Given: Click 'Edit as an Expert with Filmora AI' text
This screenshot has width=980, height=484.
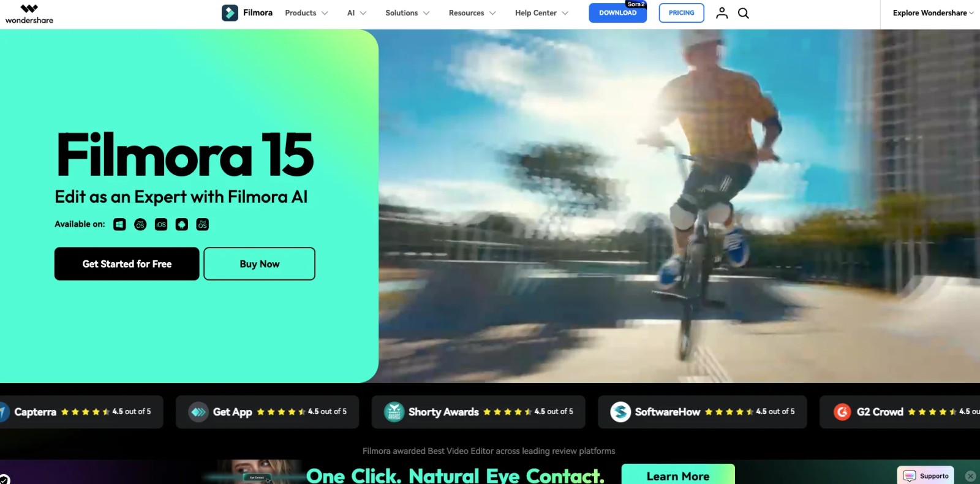Looking at the screenshot, I should point(181,197).
